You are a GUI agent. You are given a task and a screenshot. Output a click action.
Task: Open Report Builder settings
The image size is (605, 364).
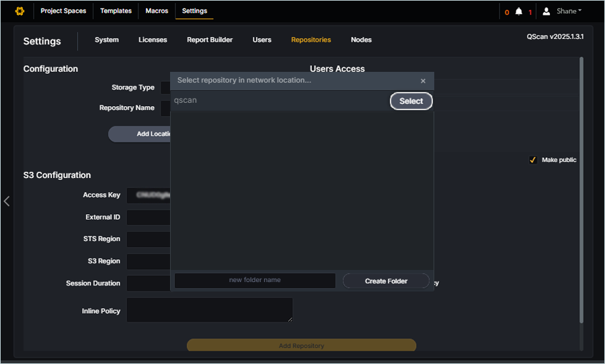(x=210, y=40)
